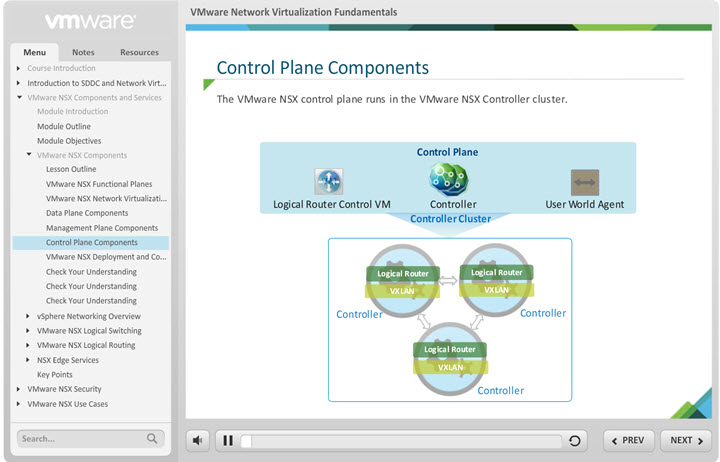
Task: Focus the Search input field
Action: click(x=90, y=439)
